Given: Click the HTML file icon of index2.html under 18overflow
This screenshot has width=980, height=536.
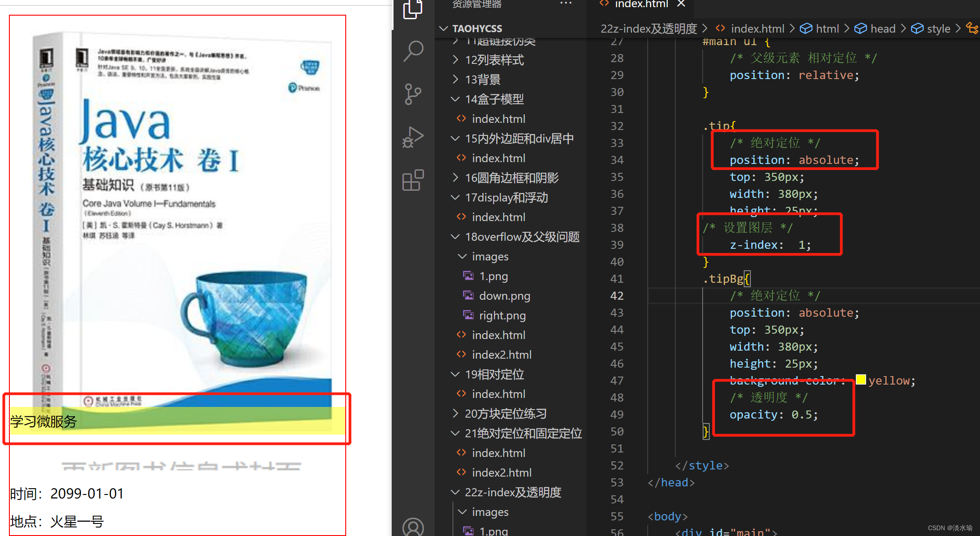Looking at the screenshot, I should point(461,354).
